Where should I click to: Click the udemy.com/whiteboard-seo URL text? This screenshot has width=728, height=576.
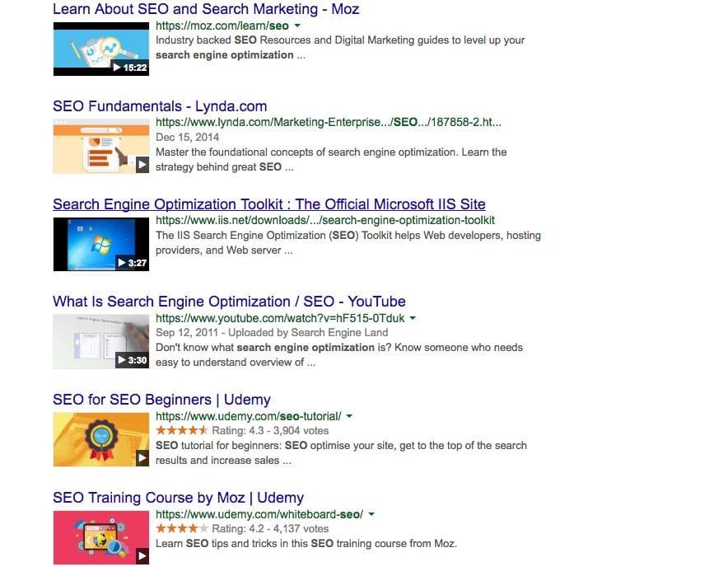(259, 514)
